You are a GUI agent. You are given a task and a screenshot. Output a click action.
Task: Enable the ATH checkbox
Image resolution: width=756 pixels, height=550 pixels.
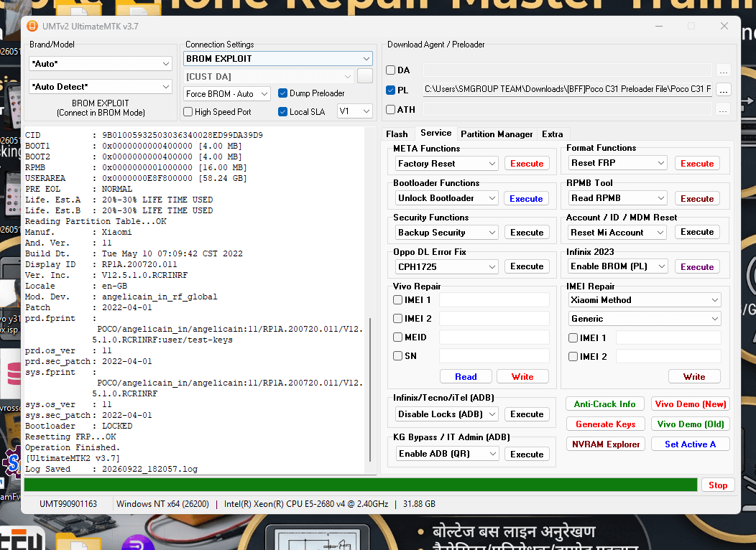click(x=391, y=110)
